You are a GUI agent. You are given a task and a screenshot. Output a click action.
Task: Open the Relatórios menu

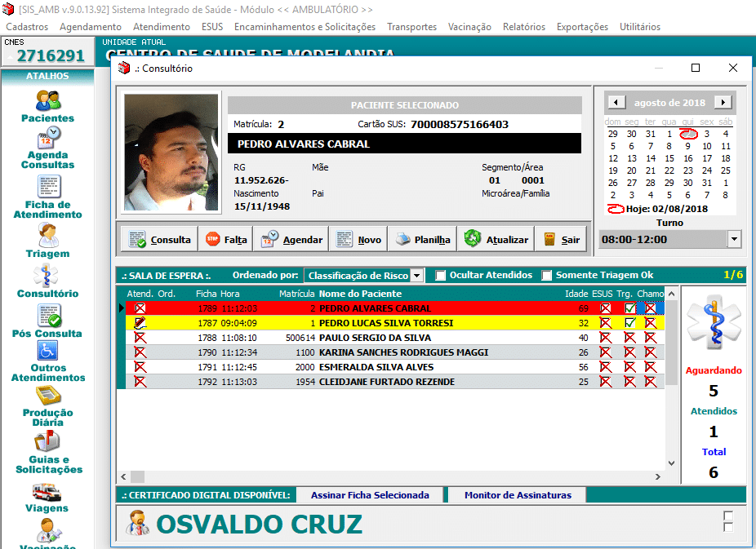pos(523,27)
